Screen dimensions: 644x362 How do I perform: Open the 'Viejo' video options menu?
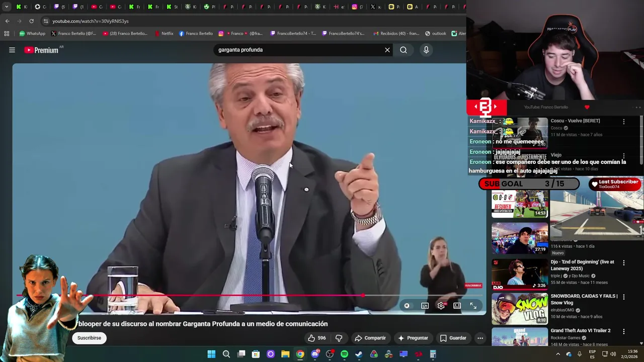624,156
